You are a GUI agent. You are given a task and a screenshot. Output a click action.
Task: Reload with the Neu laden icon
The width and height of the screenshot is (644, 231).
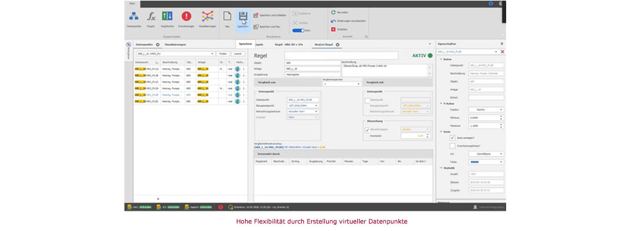[333, 13]
